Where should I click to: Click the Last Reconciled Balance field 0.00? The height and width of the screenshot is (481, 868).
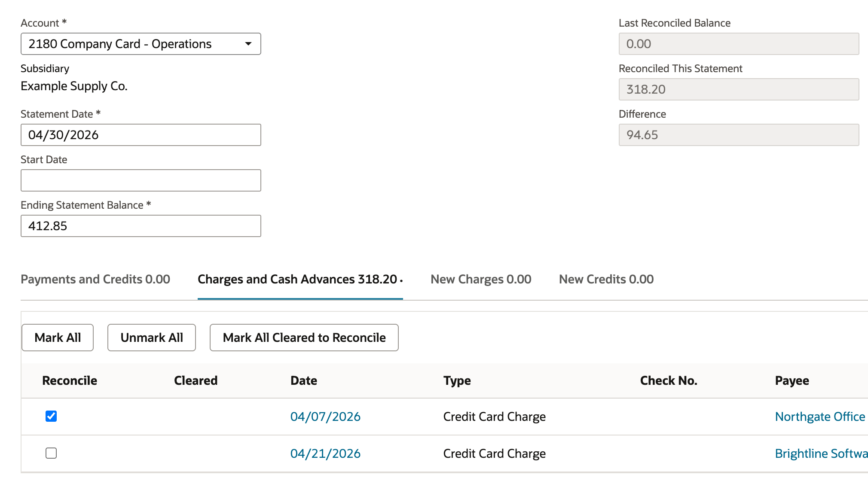[x=739, y=44]
